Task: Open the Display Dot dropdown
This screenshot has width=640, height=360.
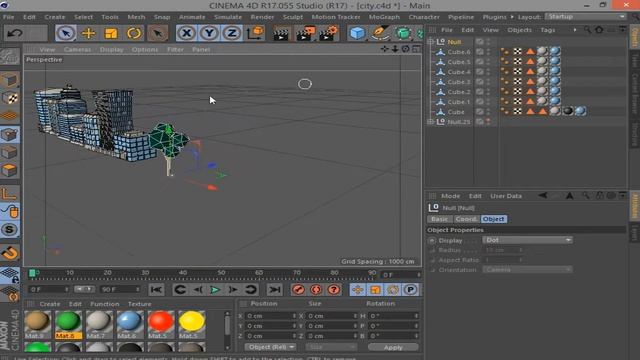Action: [527, 240]
